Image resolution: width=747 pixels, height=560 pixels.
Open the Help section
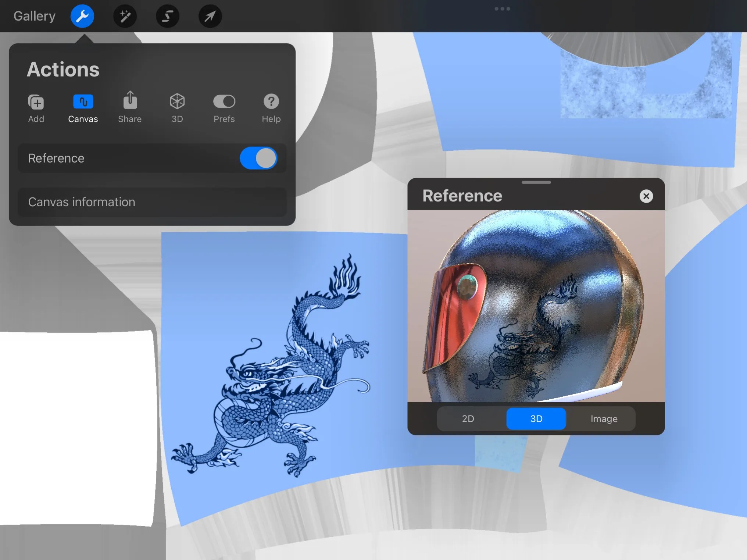click(271, 108)
